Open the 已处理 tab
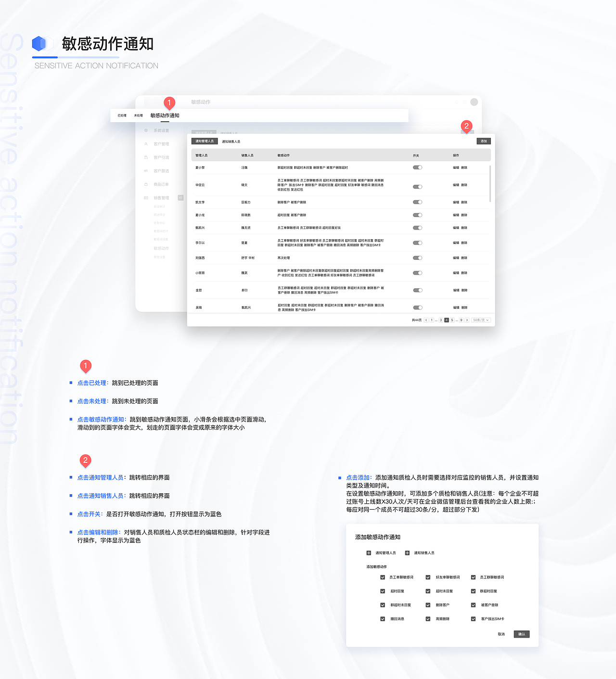The image size is (616, 679). [x=122, y=115]
